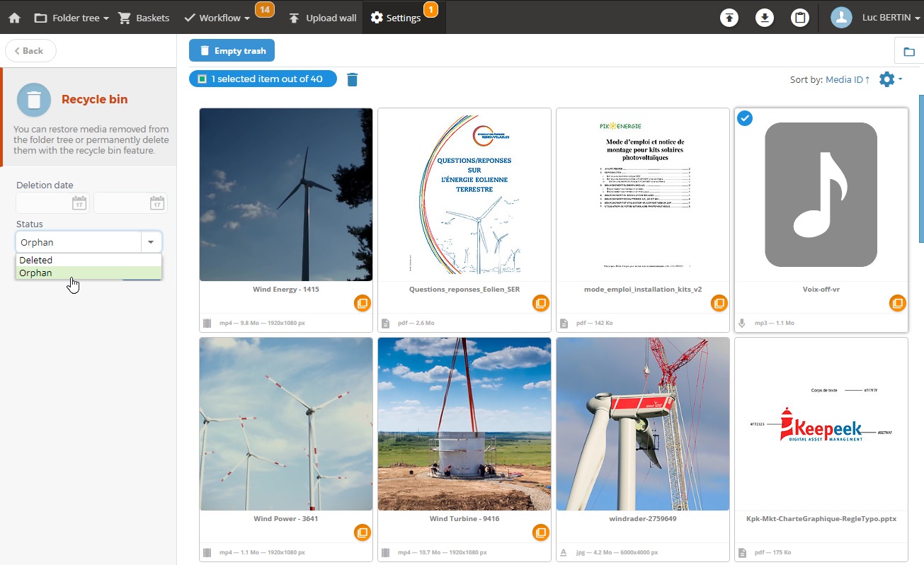Click the PDF file icon under Questions_reponses_Eolien_SER
The image size is (924, 565).
click(x=386, y=323)
